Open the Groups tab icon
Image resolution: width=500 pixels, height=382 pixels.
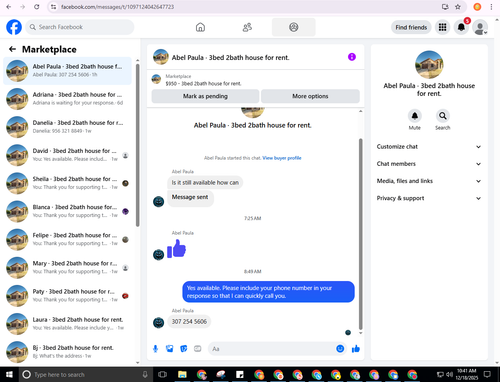294,27
